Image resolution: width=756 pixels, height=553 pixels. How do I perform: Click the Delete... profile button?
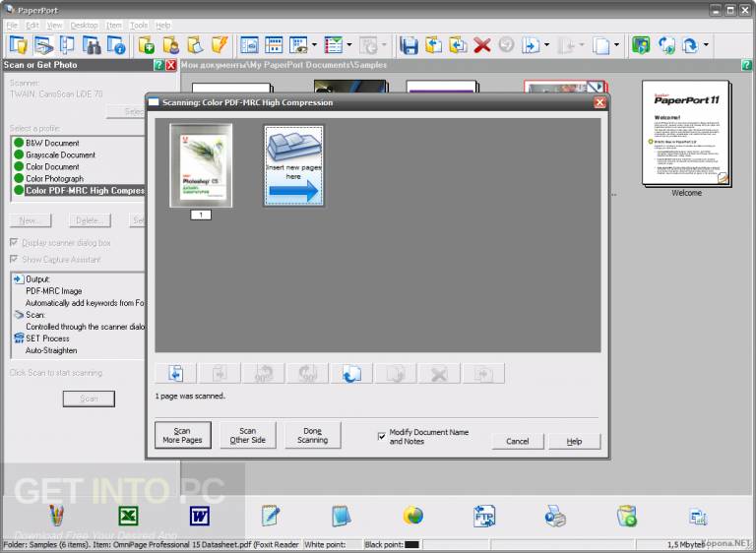(90, 220)
